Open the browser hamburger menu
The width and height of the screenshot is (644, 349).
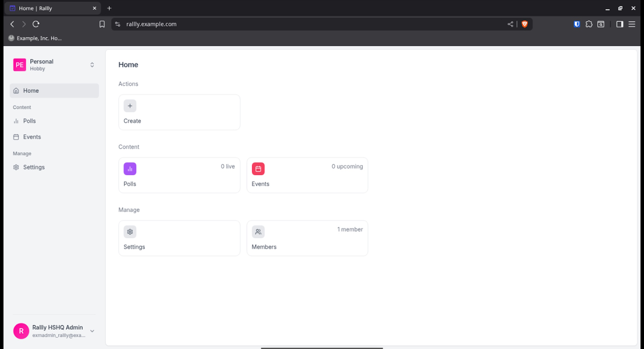point(632,24)
